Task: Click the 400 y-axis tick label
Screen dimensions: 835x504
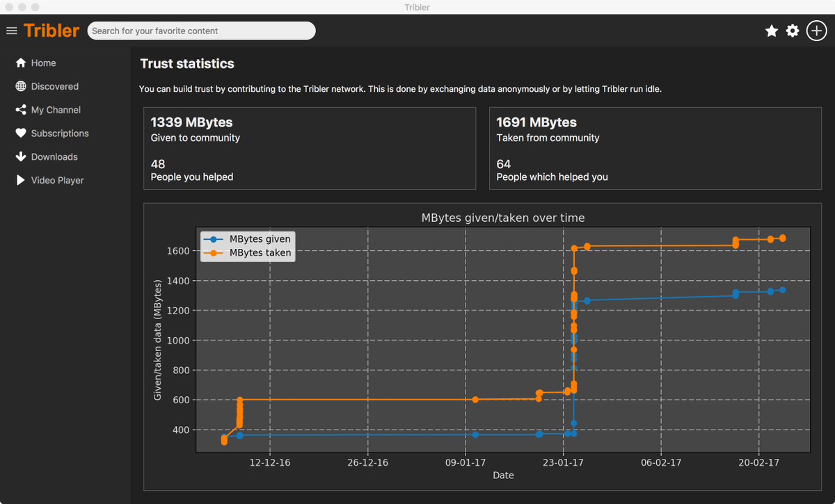Action: (181, 430)
